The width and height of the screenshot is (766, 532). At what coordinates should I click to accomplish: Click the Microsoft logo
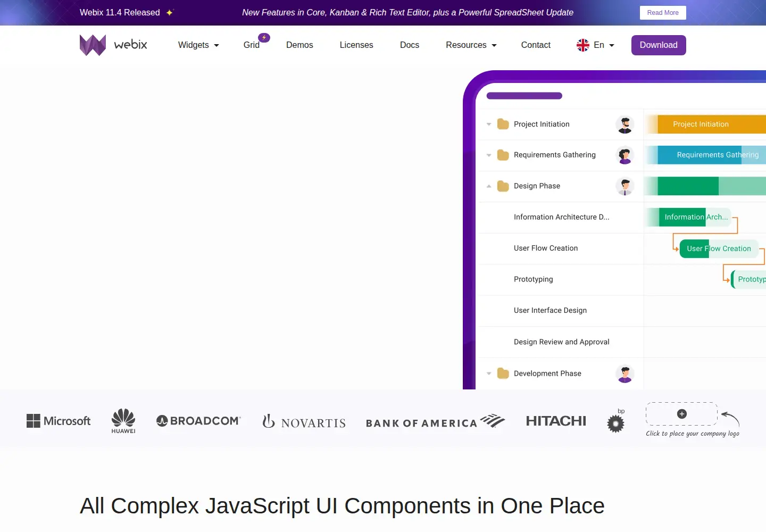click(59, 421)
